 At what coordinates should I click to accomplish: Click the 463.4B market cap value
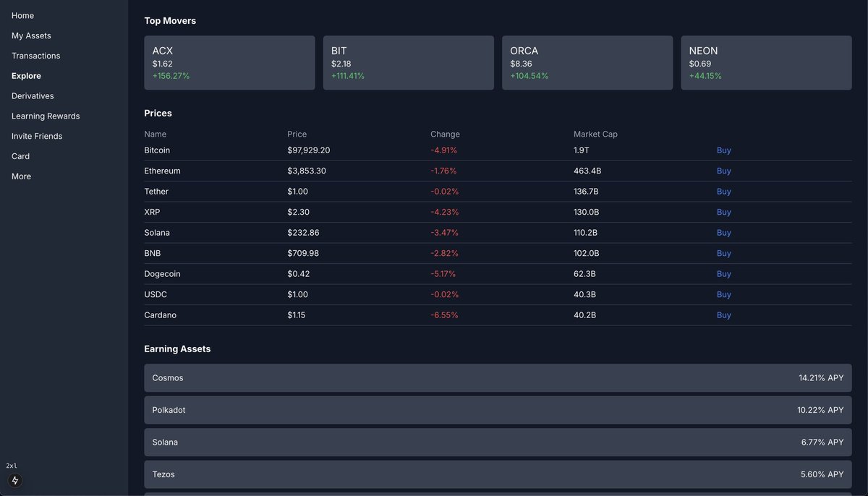[x=587, y=171]
